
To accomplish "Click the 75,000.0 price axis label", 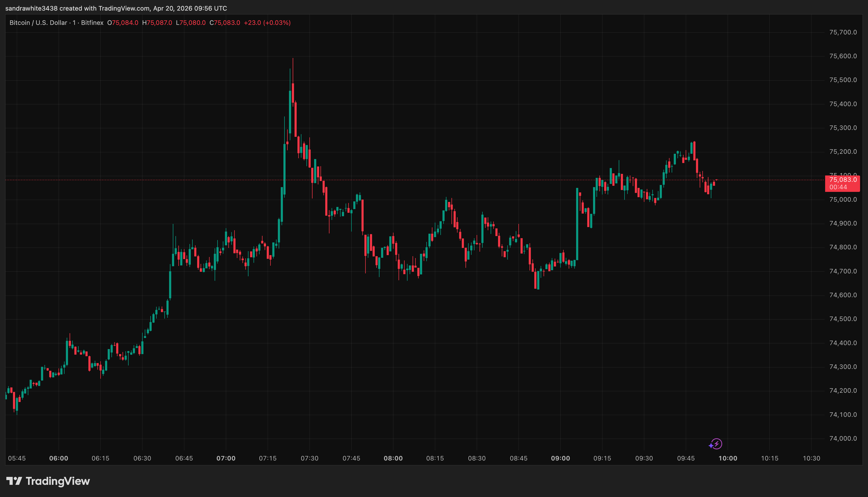I will (x=843, y=200).
